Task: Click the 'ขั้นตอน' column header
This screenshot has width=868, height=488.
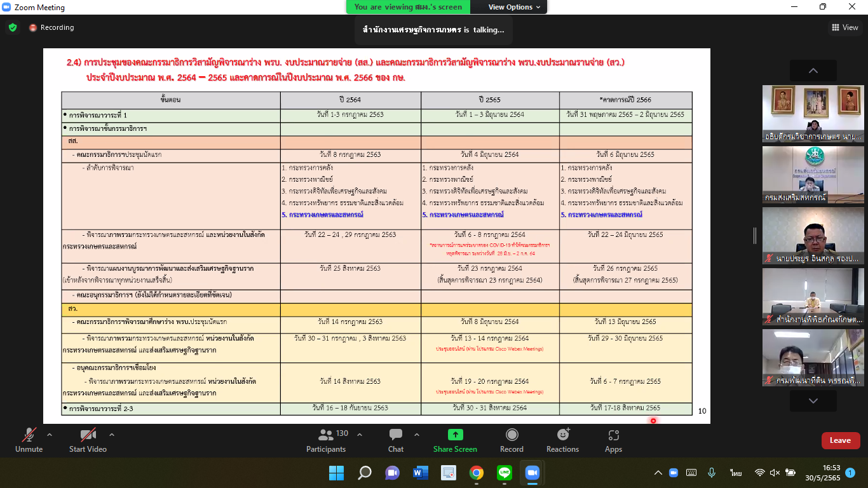Action: click(171, 100)
